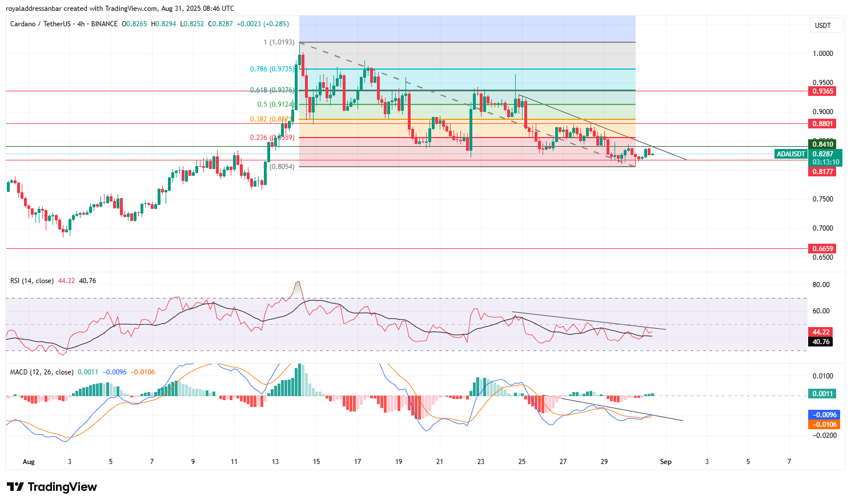This screenshot has width=851, height=504.
Task: Click date 25 on the time axis
Action: tap(522, 462)
